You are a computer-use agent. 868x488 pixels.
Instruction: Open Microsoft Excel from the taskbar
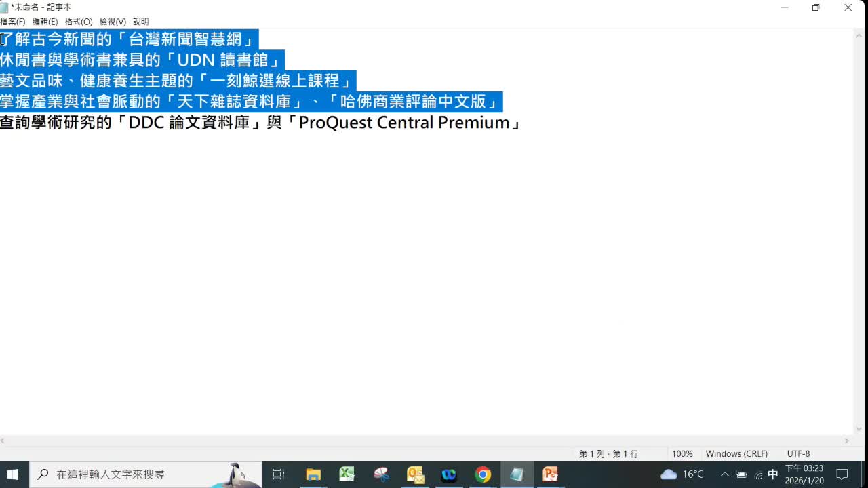[x=347, y=474]
